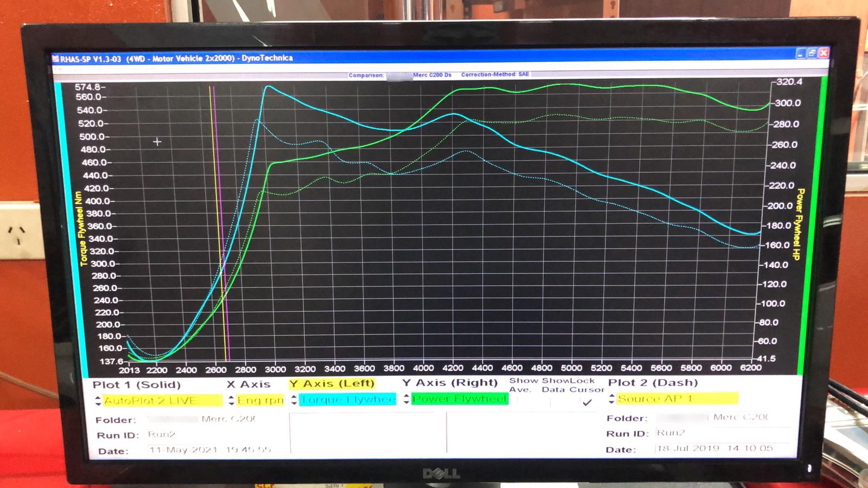The height and width of the screenshot is (488, 868).
Task: Click the 'Merc C200 Ds' comparison text
Action: click(x=432, y=75)
